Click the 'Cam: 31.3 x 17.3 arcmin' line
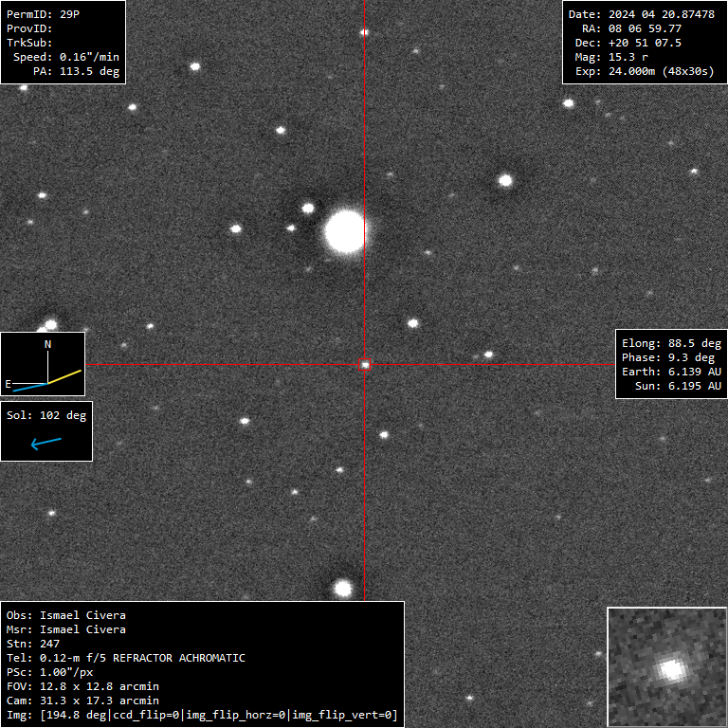Viewport: 728px width, 728px height. coord(82,701)
